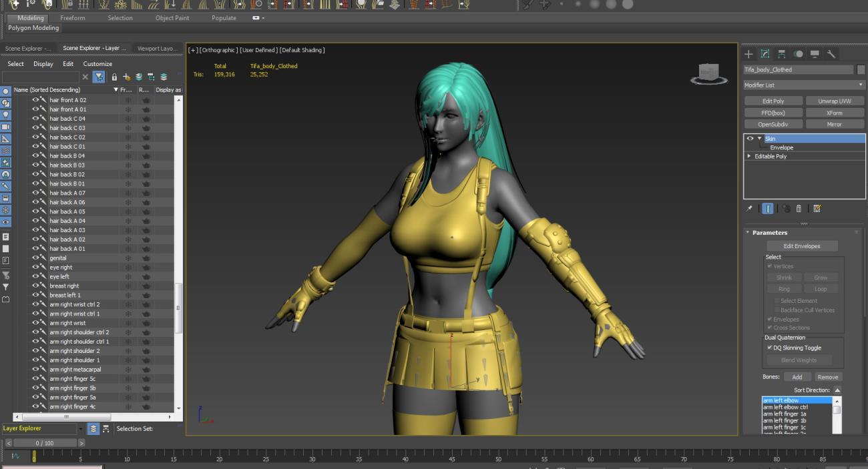The width and height of the screenshot is (868, 469).
Task: Toggle Show End Result button
Action: [x=768, y=209]
